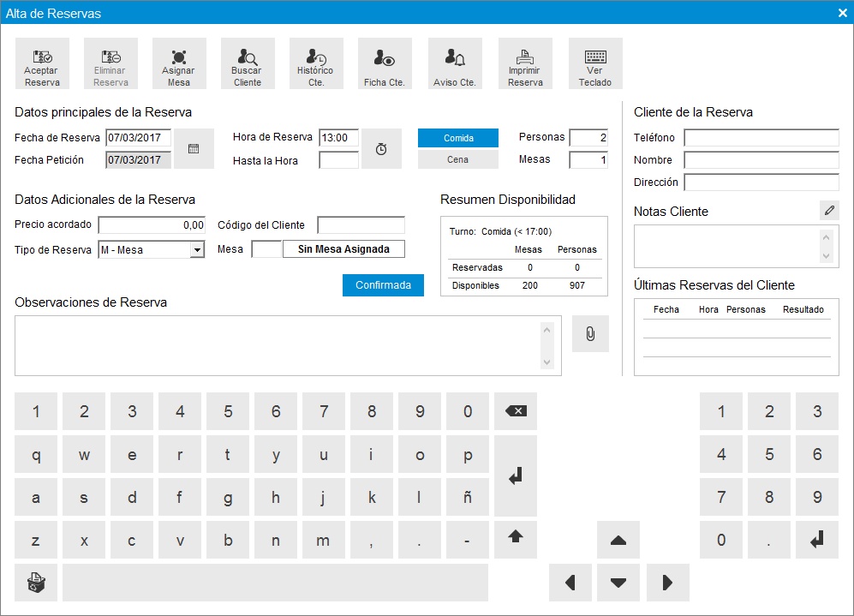Click the paperclip attachment button
Screen dimensions: 854x616
point(590,334)
